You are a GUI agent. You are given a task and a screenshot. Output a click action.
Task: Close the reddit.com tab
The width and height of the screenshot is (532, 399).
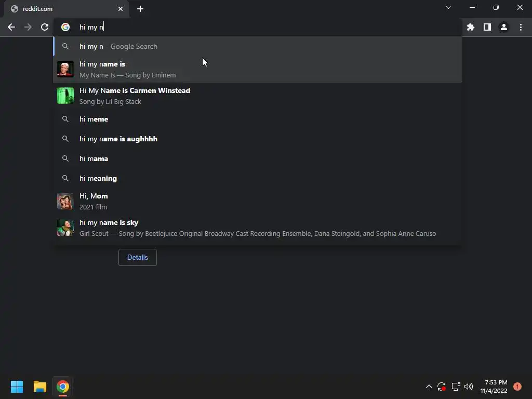coord(121,9)
